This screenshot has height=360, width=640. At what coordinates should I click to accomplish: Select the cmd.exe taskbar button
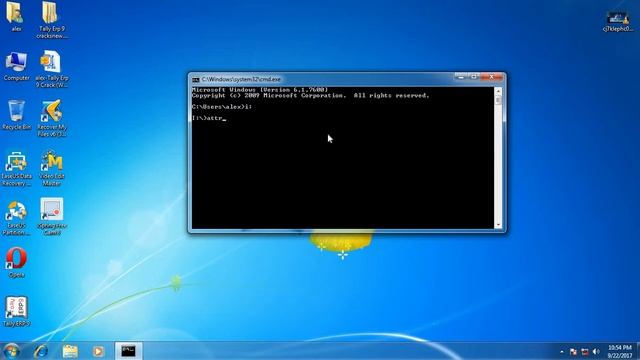tap(128, 351)
